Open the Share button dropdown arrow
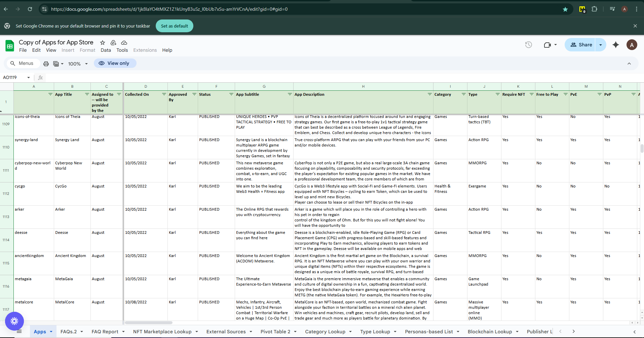This screenshot has width=644, height=338. (x=600, y=45)
